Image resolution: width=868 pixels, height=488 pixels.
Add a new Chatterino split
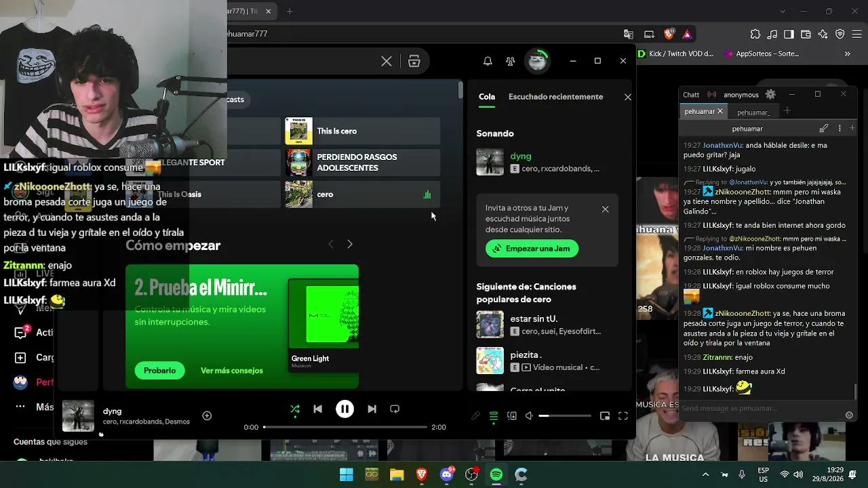point(852,128)
